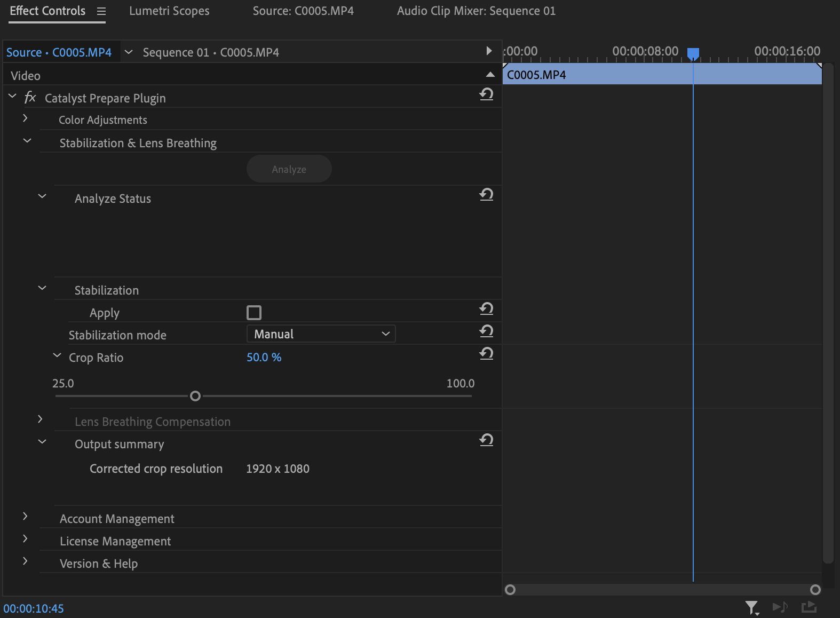Expand the Color Adjustments section

pyautogui.click(x=25, y=118)
